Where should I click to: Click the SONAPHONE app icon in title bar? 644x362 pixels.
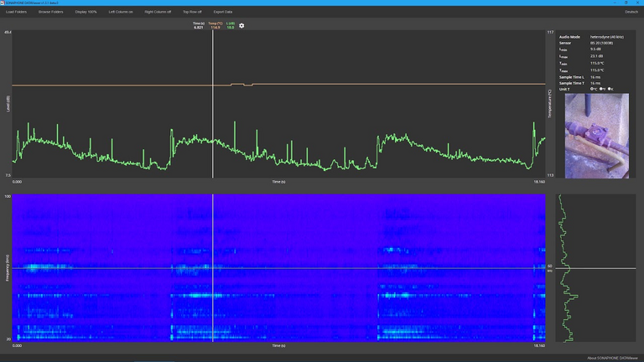3,3
